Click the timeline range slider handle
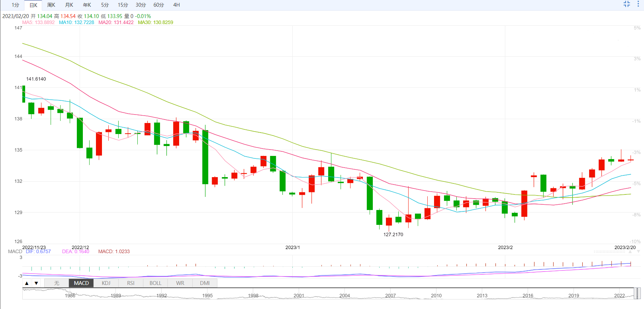 pyautogui.click(x=637, y=293)
